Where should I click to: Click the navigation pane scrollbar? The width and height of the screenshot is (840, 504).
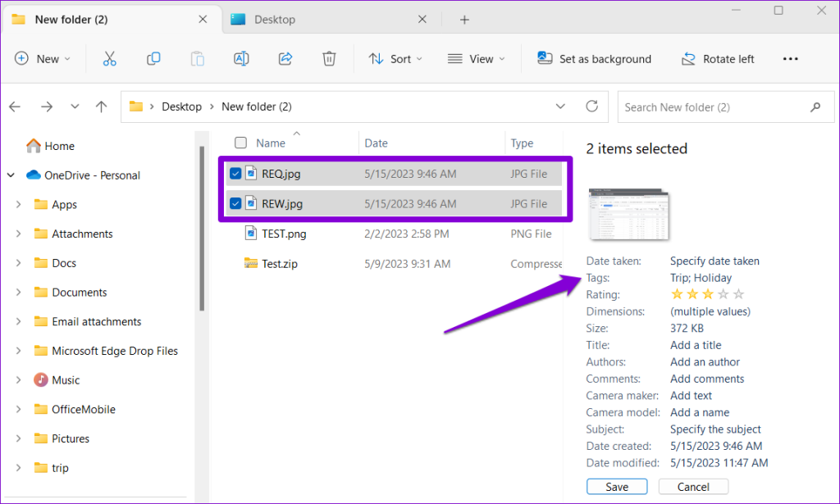pos(202,229)
